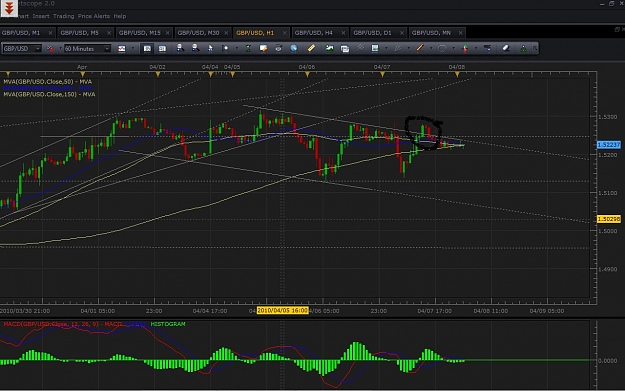
Task: Open the Price Alerts menu
Action: [94, 16]
